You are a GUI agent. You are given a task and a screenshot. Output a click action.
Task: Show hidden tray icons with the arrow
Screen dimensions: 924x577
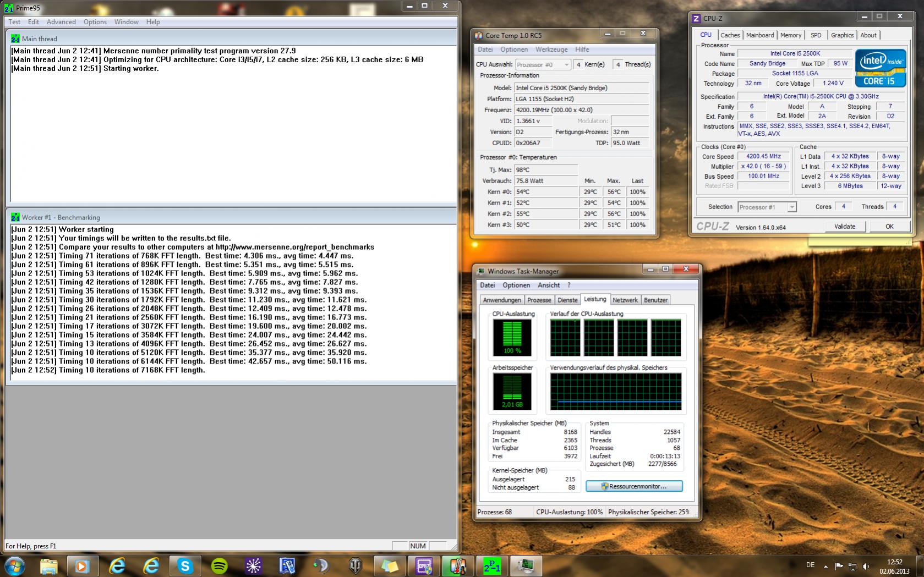click(825, 566)
